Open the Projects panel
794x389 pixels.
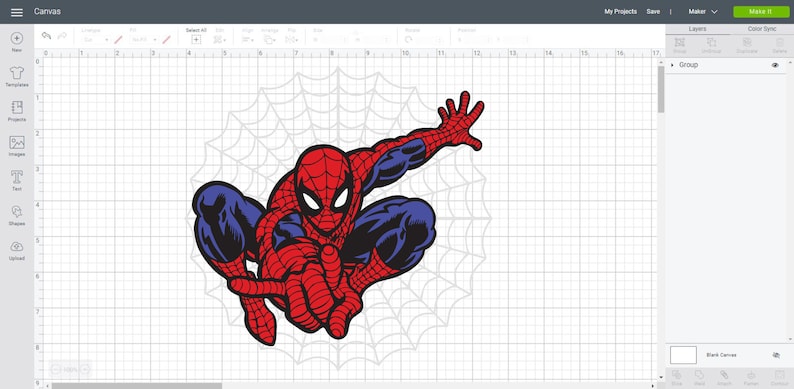tap(17, 111)
